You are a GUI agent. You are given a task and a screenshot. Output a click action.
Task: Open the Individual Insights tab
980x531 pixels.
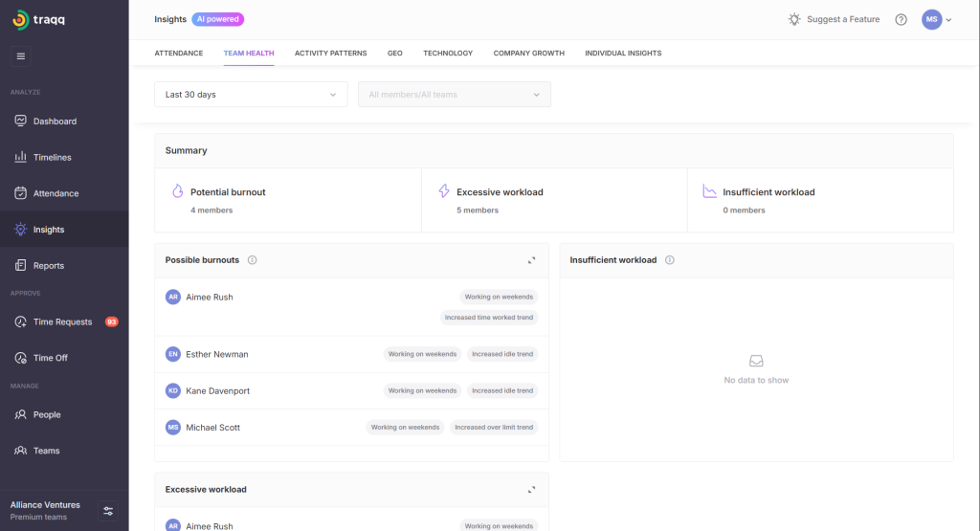[623, 54]
